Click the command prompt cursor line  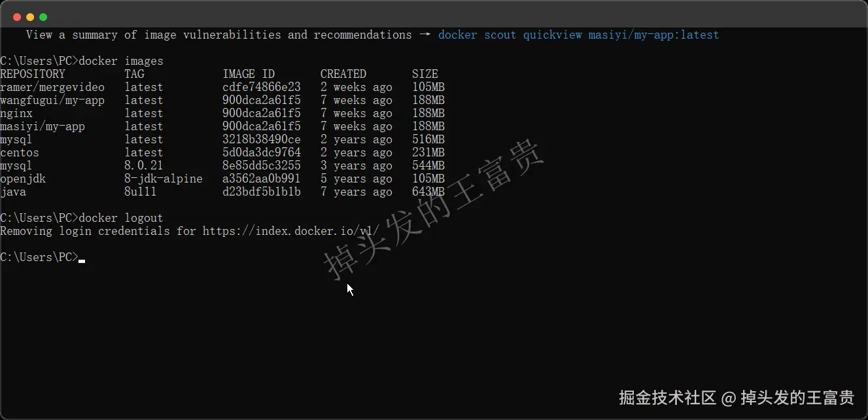pyautogui.click(x=43, y=257)
